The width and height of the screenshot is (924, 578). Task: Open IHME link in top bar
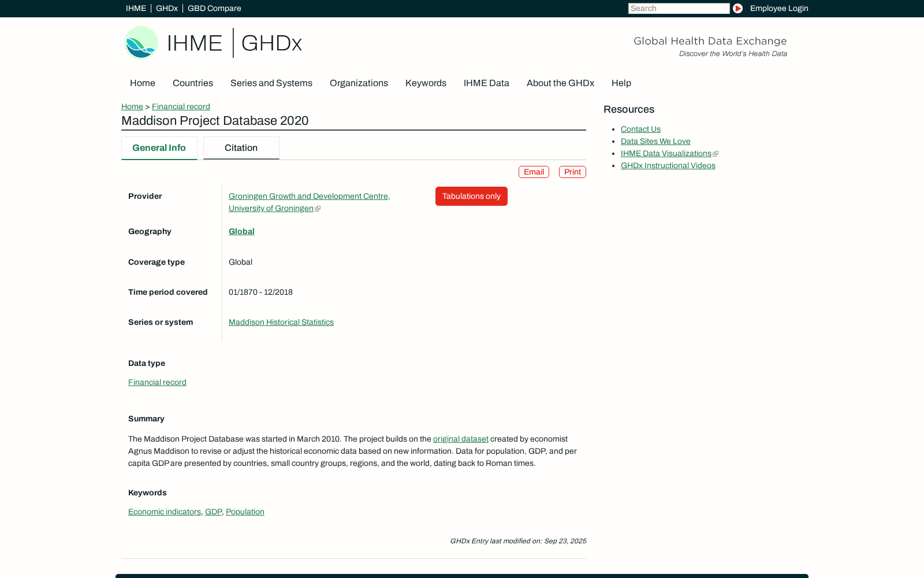136,8
